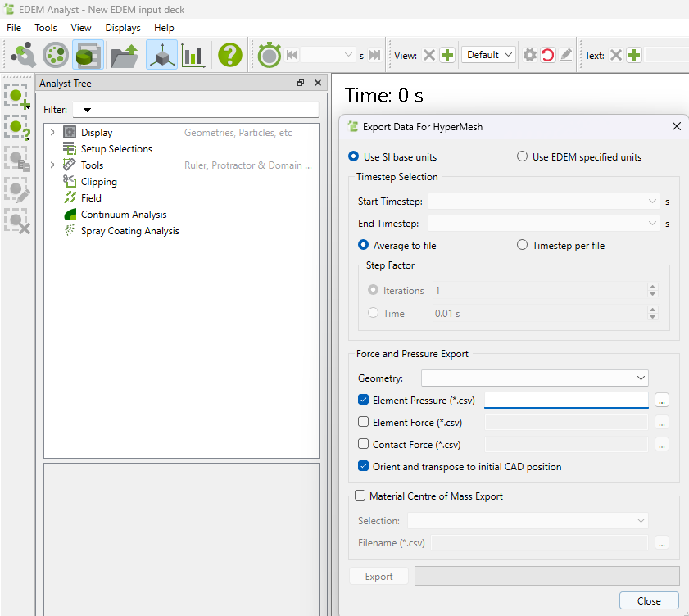Click the green stopwatch time icon

pyautogui.click(x=270, y=55)
